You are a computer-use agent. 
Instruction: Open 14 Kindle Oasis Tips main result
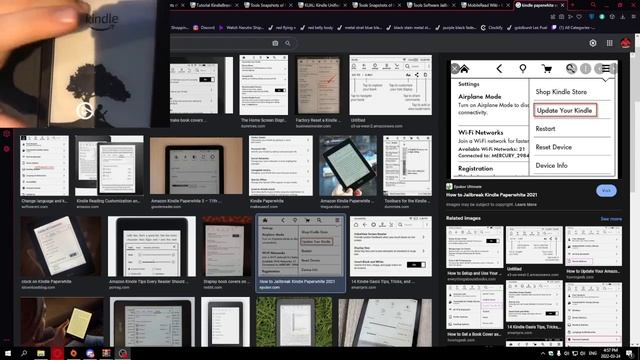391,247
